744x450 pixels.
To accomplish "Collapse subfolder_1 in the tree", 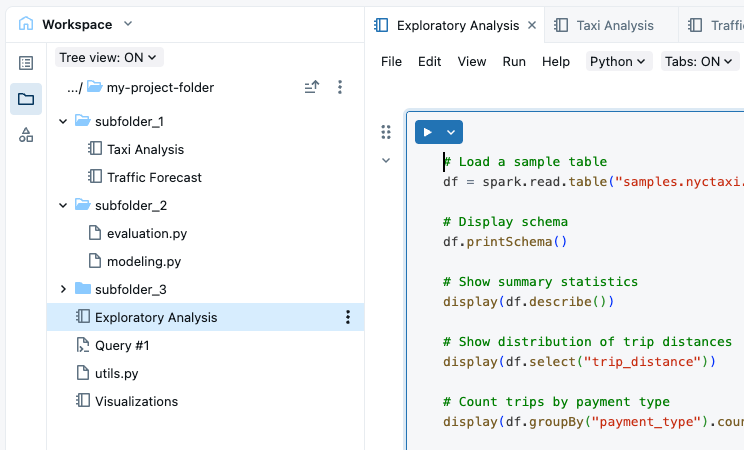I will coord(64,121).
